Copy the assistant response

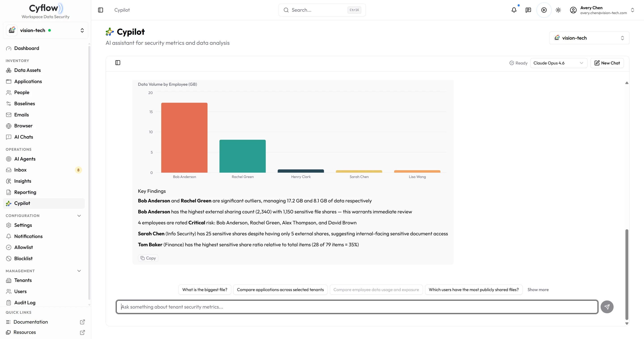148,258
